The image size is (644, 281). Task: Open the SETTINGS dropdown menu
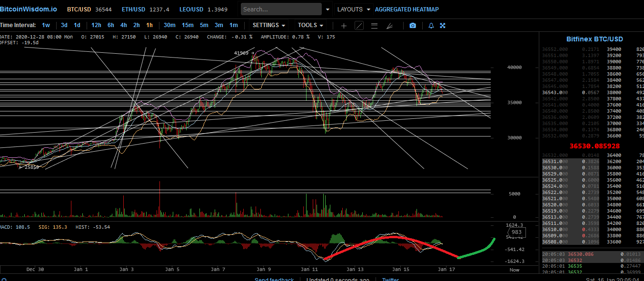pos(269,25)
